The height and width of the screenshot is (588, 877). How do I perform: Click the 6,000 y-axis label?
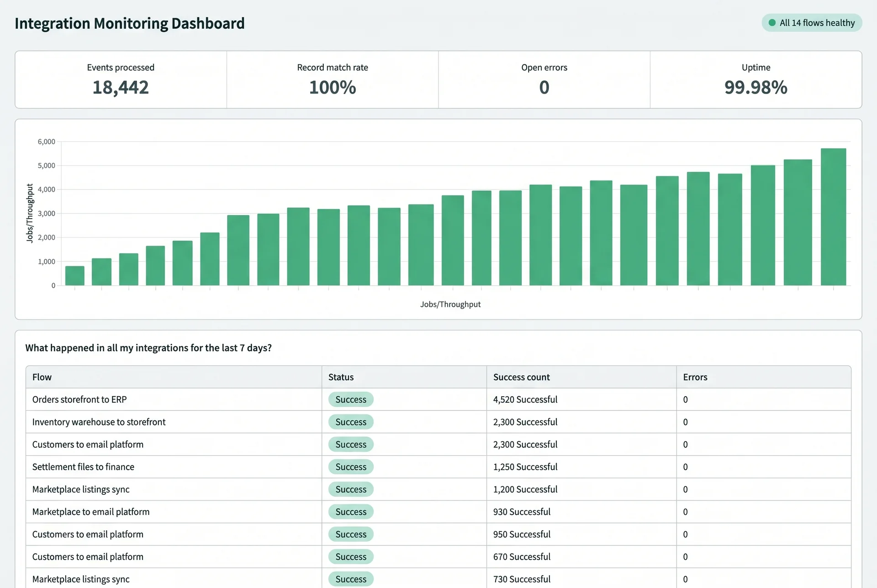[46, 142]
